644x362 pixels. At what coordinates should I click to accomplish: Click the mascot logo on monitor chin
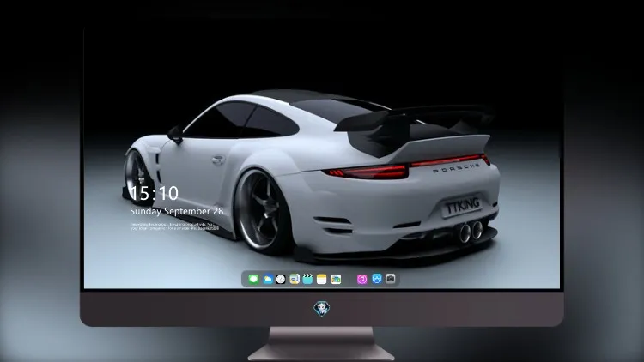pos(322,309)
